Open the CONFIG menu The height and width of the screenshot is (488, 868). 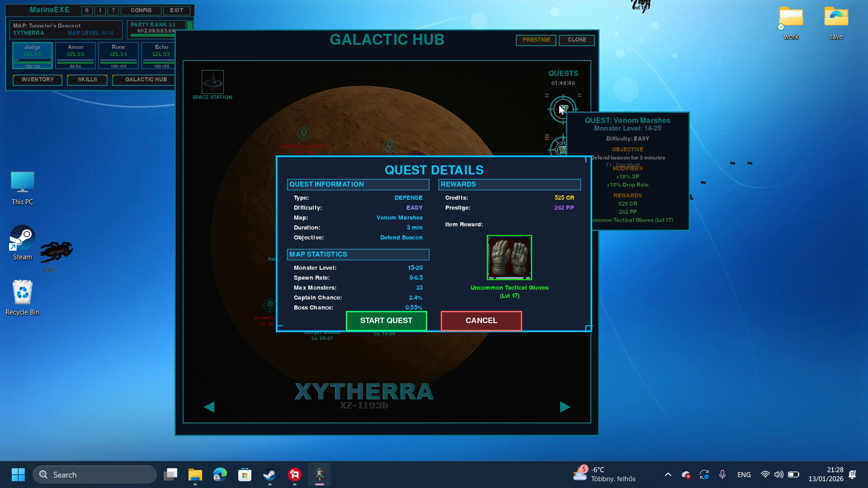pos(141,10)
